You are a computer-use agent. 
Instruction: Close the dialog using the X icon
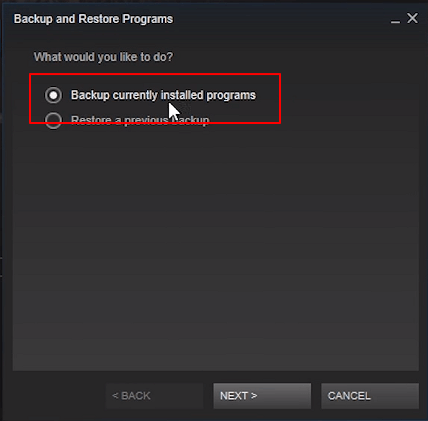[412, 18]
